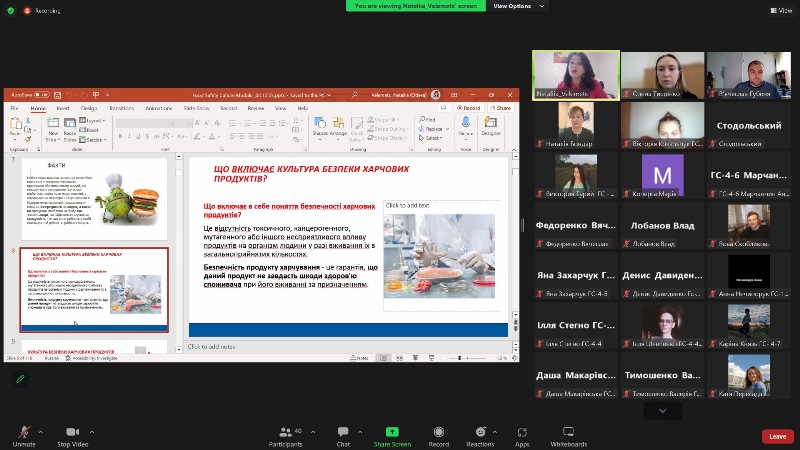Leave the meeting

tap(777, 436)
